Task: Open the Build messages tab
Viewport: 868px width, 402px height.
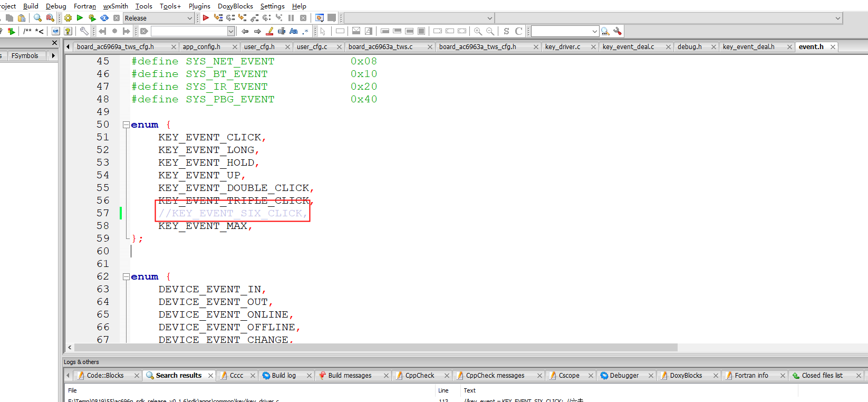Action: [350, 375]
